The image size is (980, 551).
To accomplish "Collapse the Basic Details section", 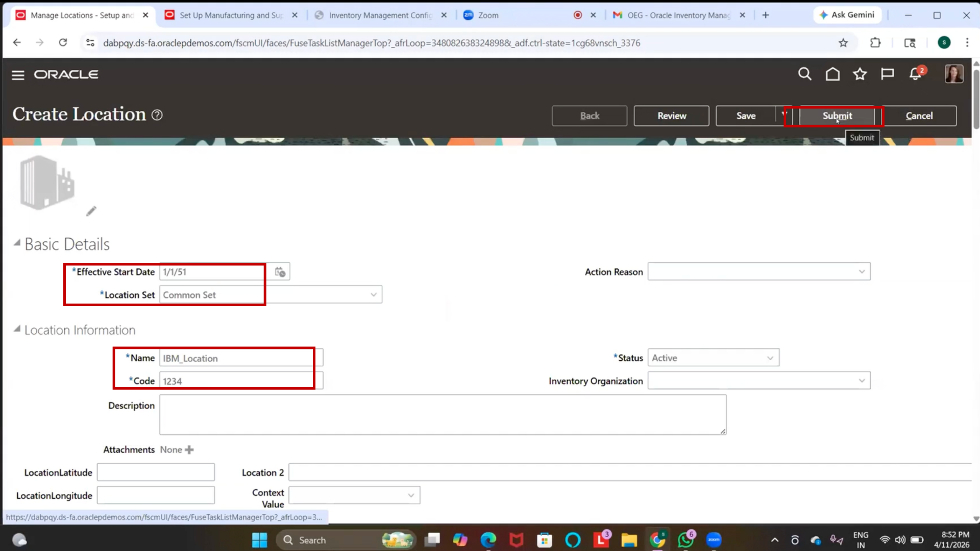I will [17, 243].
